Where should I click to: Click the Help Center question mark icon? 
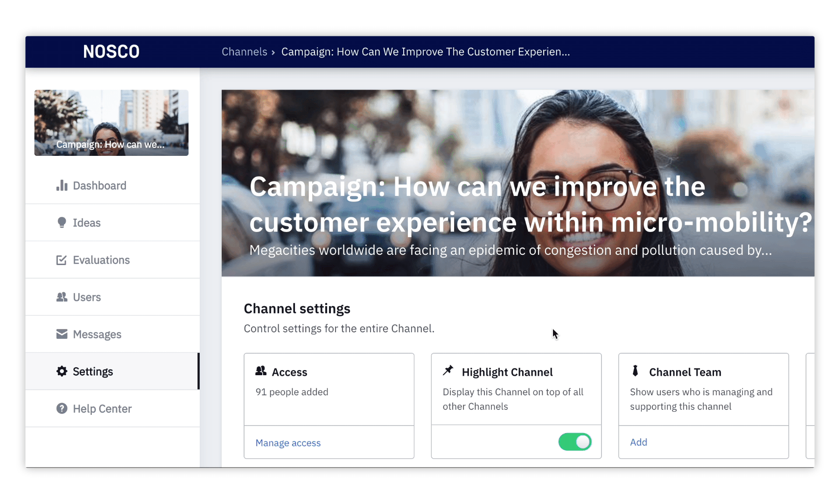(x=62, y=408)
